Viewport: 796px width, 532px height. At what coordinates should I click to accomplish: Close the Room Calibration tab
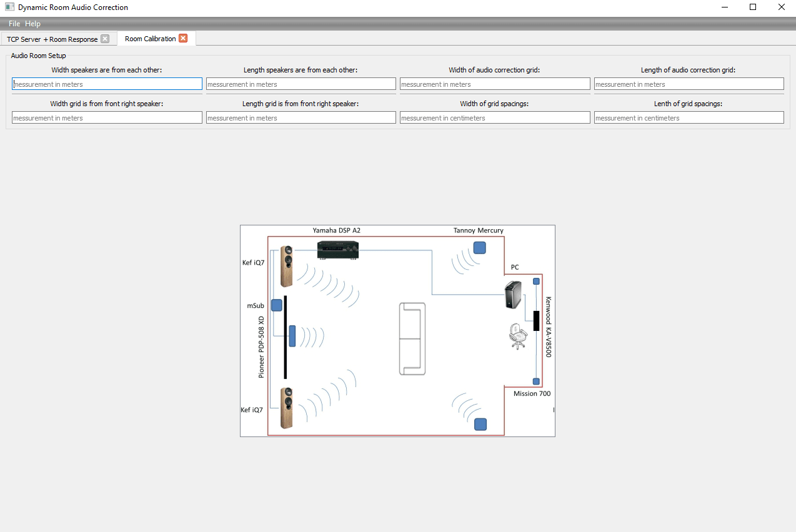point(183,38)
